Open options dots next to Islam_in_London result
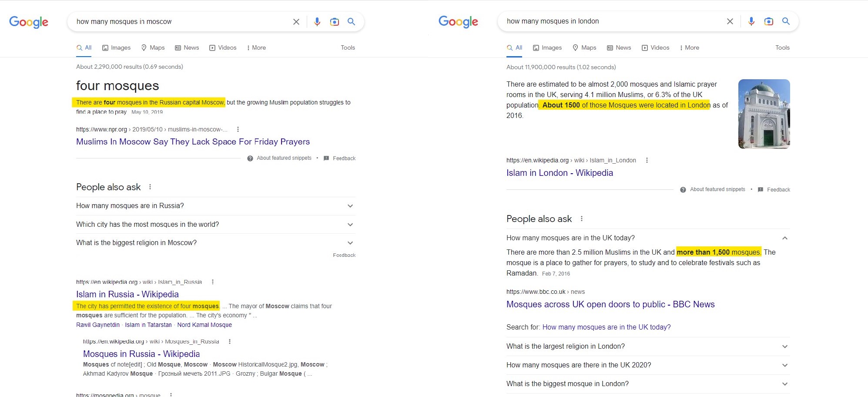 click(x=647, y=160)
